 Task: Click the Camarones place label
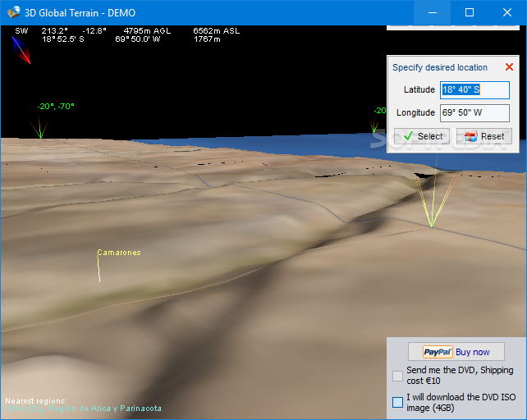coord(119,253)
